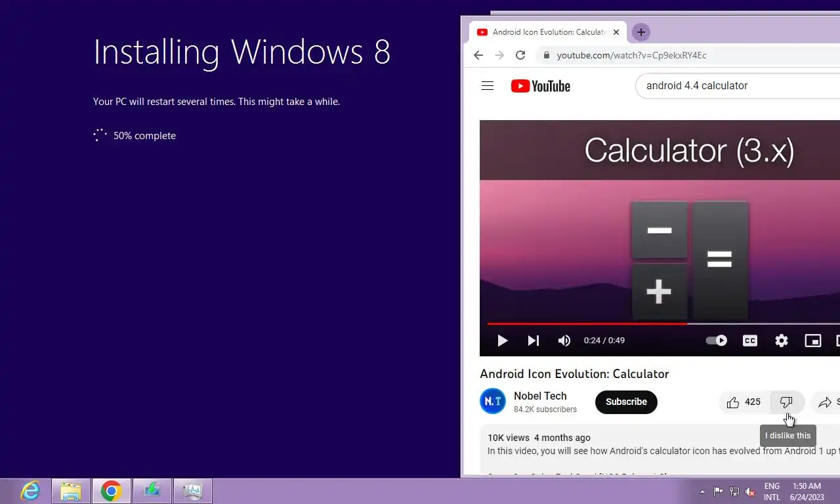Open the taskbar clock and date
The width and height of the screenshot is (840, 504).
click(807, 492)
